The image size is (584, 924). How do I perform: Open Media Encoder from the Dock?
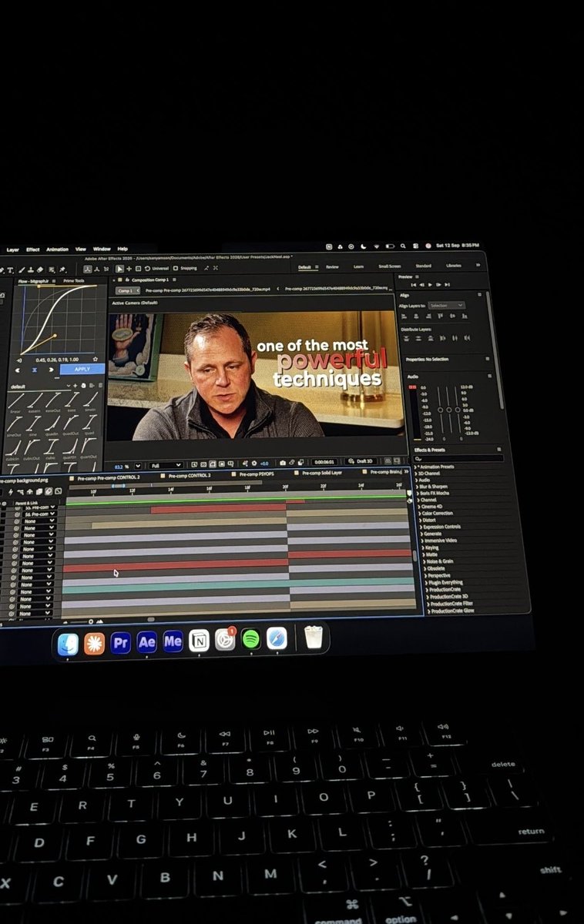173,641
